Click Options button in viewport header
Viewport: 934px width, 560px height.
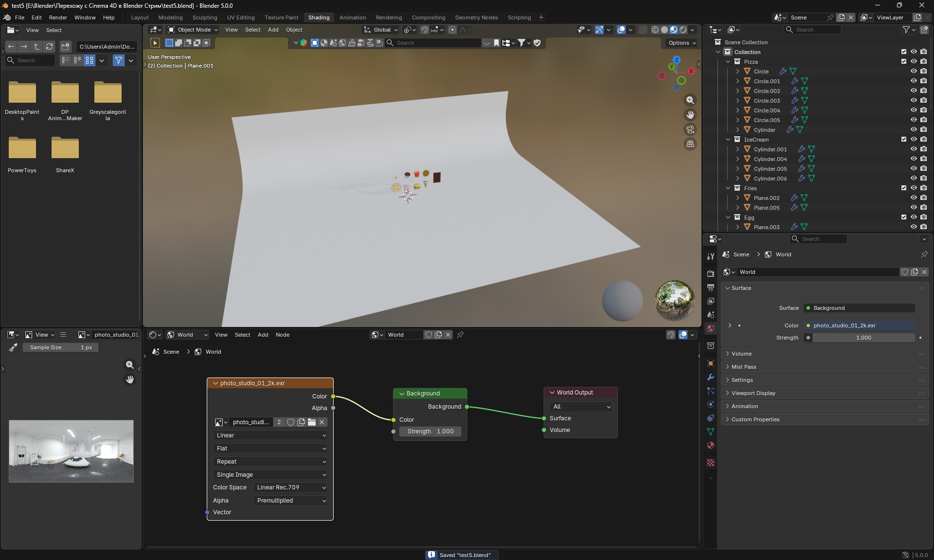[x=682, y=43]
